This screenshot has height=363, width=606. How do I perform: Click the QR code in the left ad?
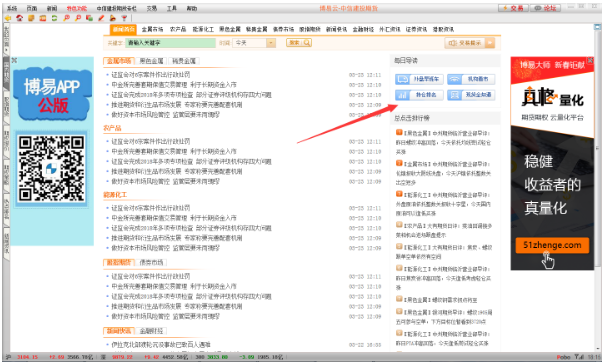pos(51,169)
